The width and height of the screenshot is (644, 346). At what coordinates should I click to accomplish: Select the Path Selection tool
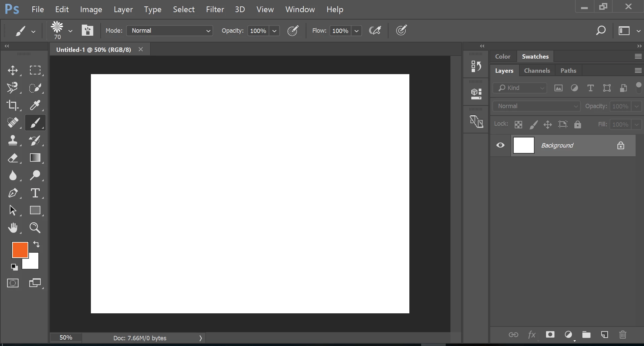(x=13, y=210)
